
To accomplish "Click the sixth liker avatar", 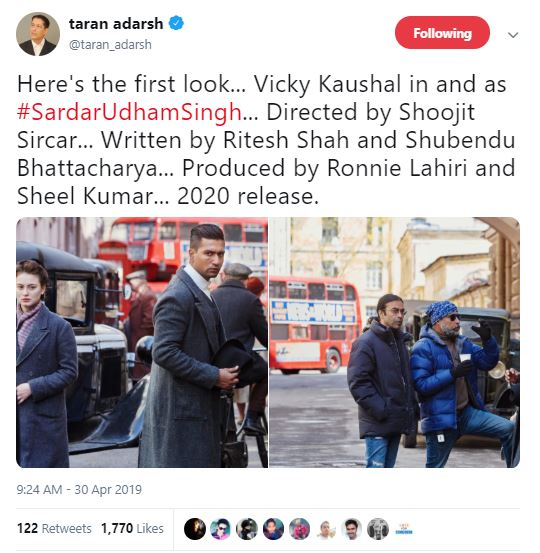I will [326, 529].
